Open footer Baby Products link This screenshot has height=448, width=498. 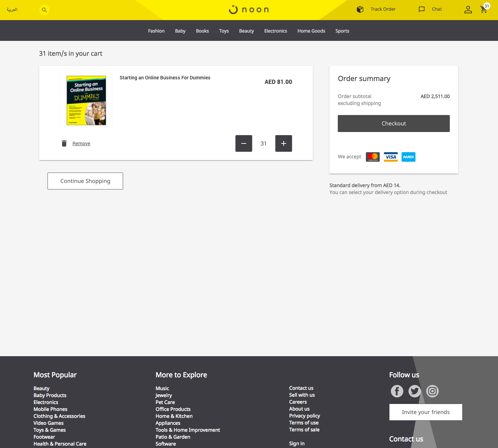click(50, 395)
